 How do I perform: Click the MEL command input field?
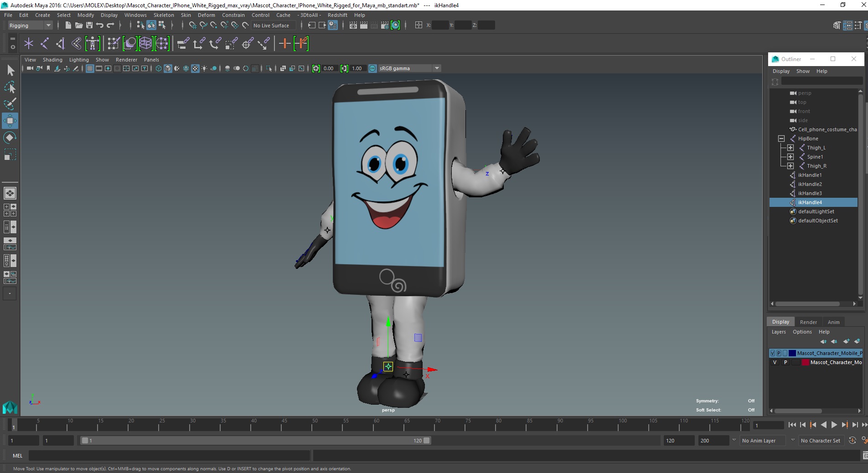click(x=169, y=456)
